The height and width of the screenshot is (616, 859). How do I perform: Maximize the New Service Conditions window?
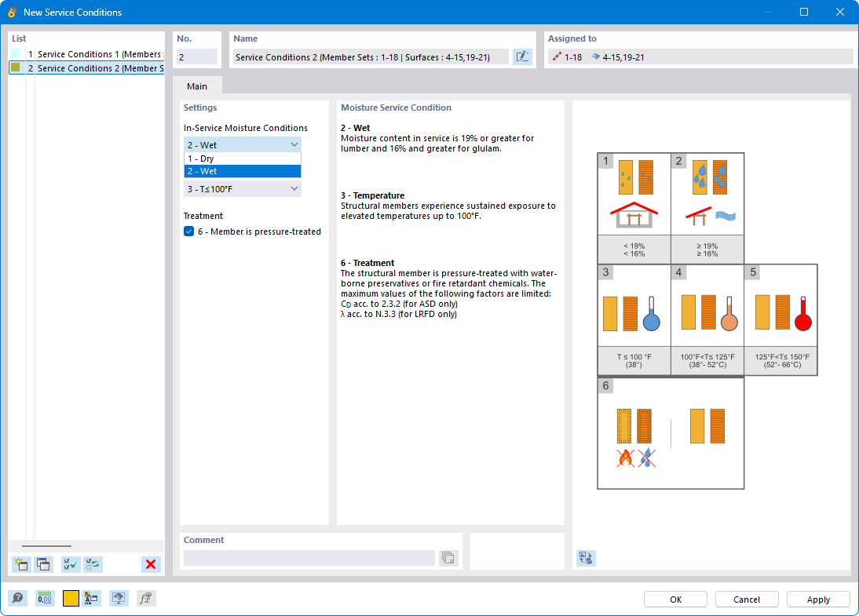[x=804, y=12]
